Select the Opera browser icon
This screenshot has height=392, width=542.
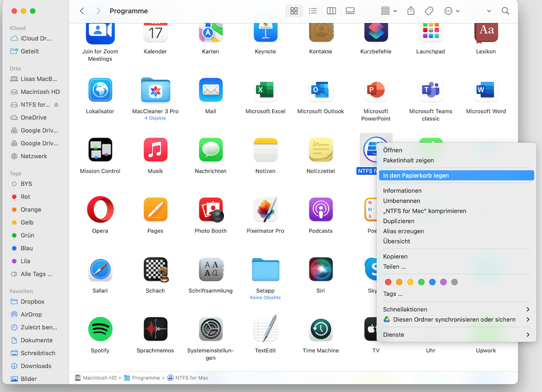point(100,210)
